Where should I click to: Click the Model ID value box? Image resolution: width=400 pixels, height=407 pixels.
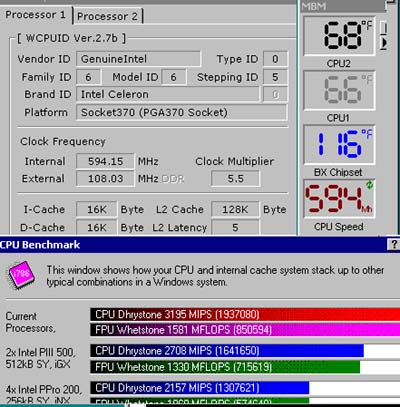[x=173, y=77]
